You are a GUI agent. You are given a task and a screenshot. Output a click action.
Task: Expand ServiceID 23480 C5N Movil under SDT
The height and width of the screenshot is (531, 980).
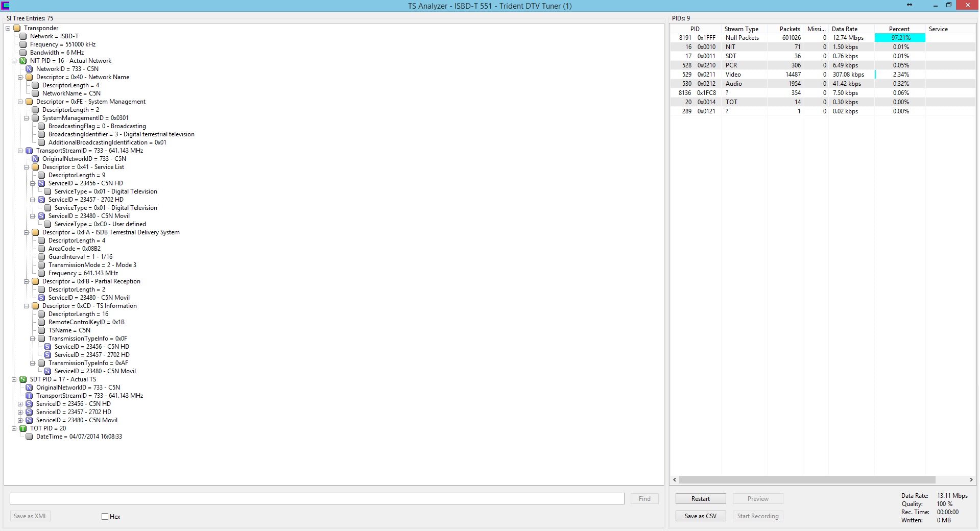point(20,420)
